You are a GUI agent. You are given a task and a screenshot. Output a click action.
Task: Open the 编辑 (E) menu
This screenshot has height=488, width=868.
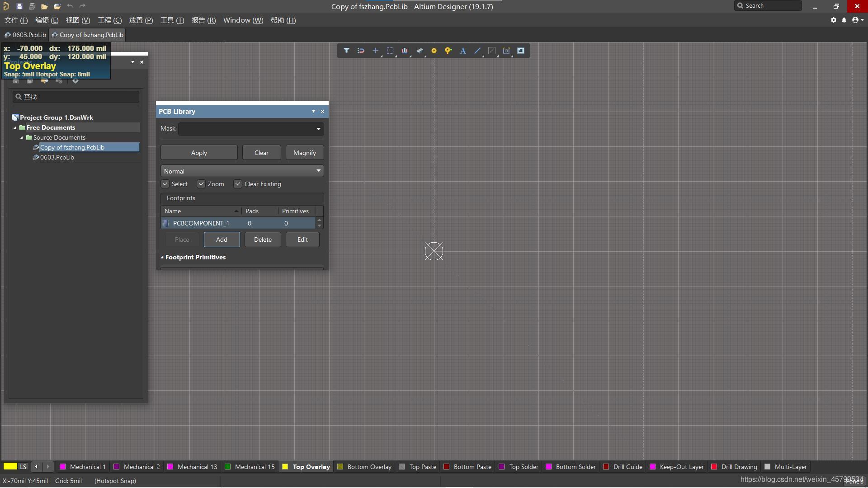tap(47, 20)
